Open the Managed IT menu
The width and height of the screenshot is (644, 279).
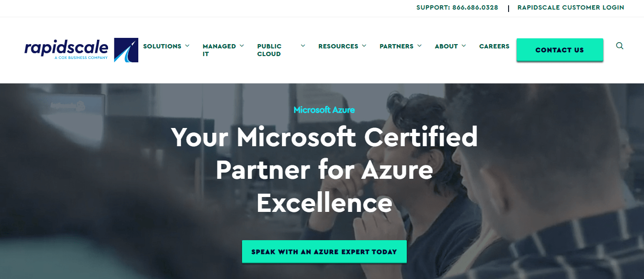click(219, 50)
